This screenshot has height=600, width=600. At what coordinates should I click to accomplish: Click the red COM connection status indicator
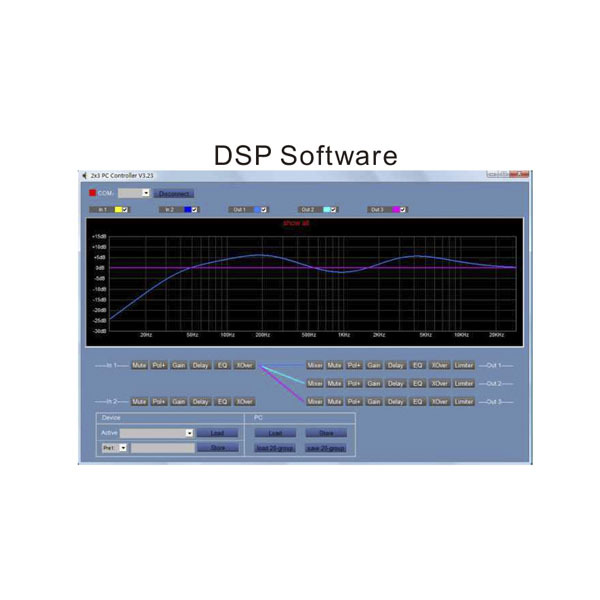point(93,192)
